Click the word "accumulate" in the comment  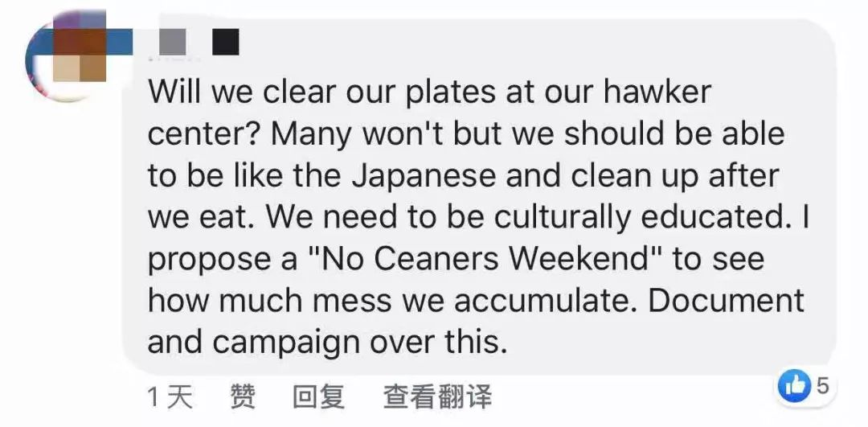(546, 301)
